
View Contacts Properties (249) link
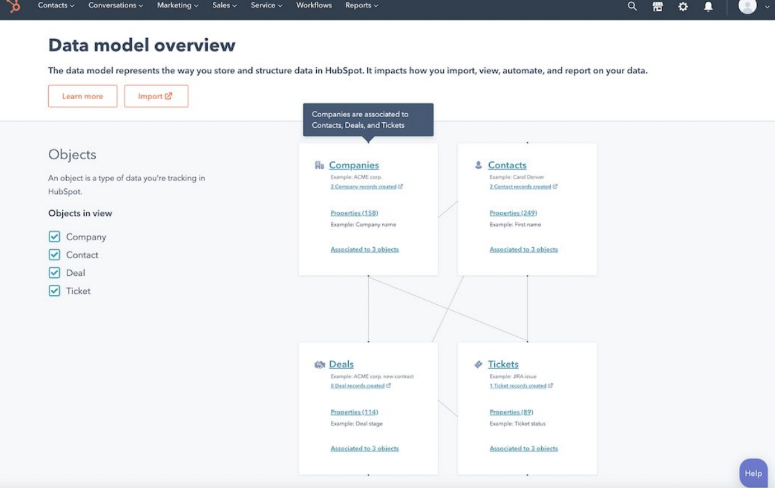(513, 213)
